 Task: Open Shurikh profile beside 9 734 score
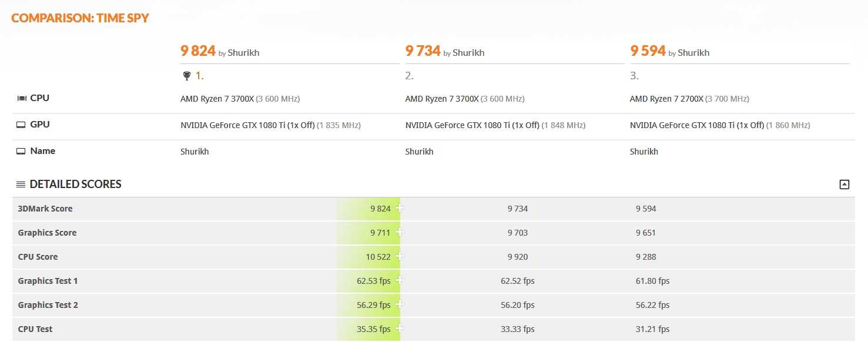[x=468, y=53]
